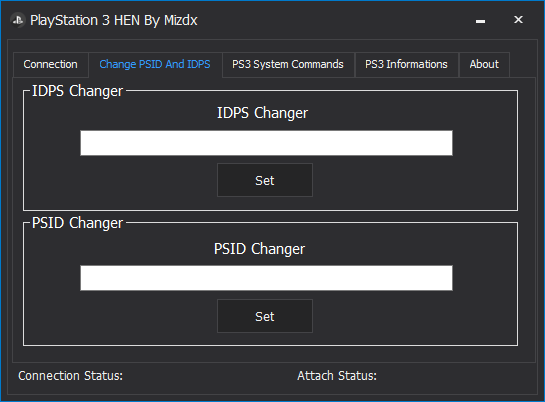Image resolution: width=545 pixels, height=402 pixels.
Task: Close the PlayStation 3 HEN window
Action: click(518, 20)
